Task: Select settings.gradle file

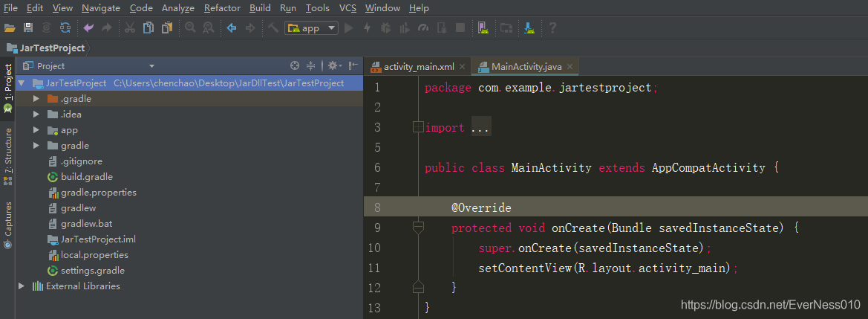Action: point(93,271)
